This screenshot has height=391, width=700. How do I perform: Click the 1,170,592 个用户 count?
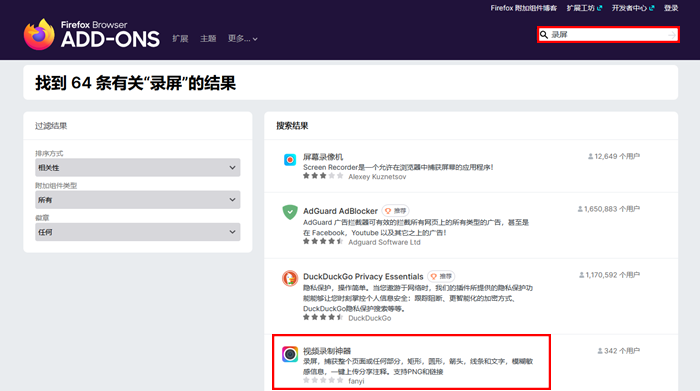tap(609, 275)
